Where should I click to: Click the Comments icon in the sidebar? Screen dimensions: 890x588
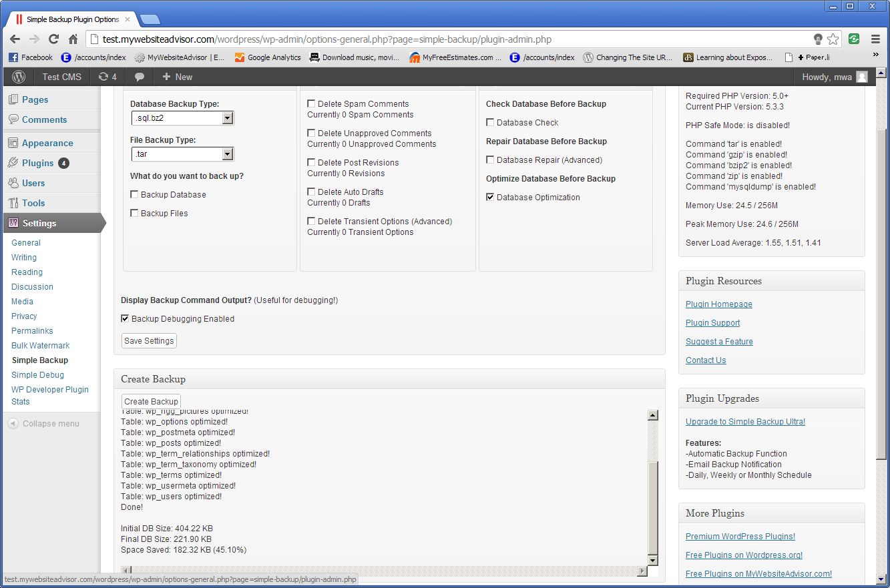point(13,119)
